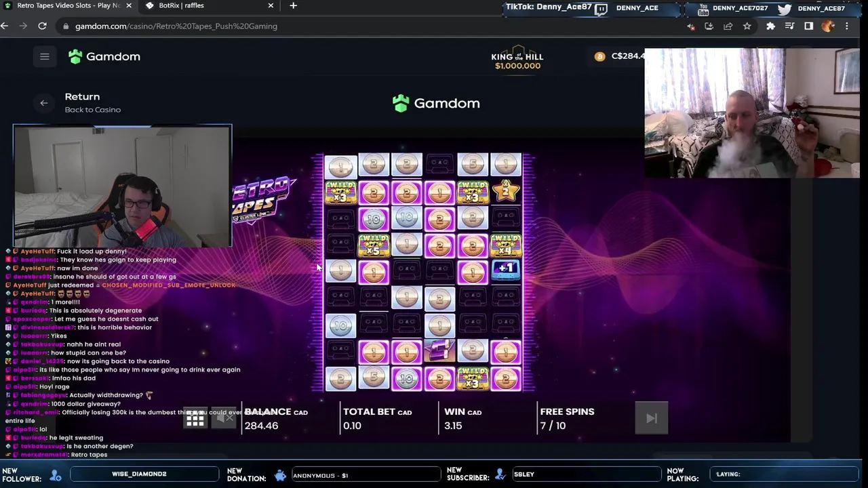The image size is (868, 488).
Task: Click the muted-site icon in address bar
Action: (x=690, y=26)
